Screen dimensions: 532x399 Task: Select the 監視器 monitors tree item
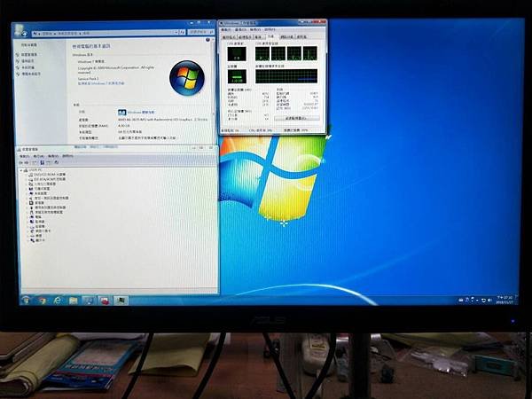[x=37, y=221]
